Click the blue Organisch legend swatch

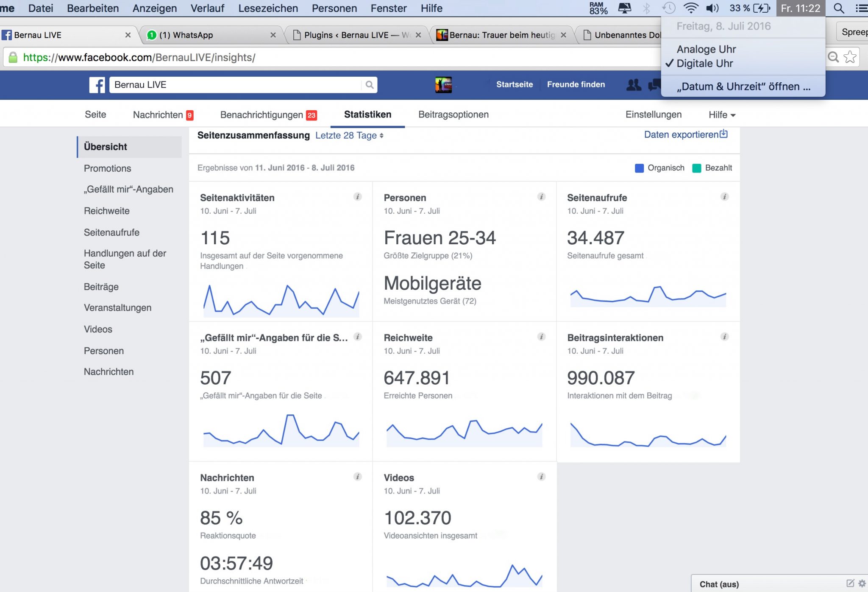click(x=639, y=168)
